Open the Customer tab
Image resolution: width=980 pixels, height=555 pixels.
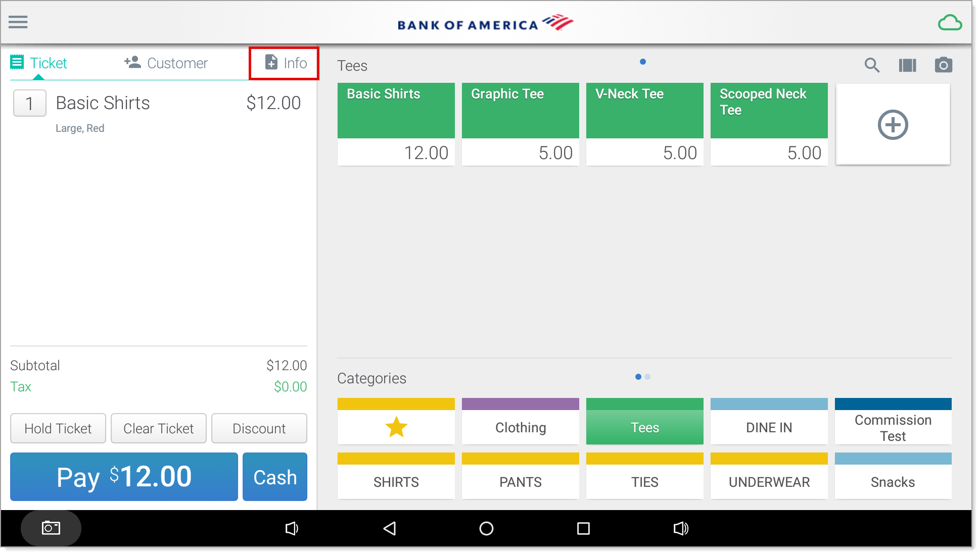pos(166,63)
